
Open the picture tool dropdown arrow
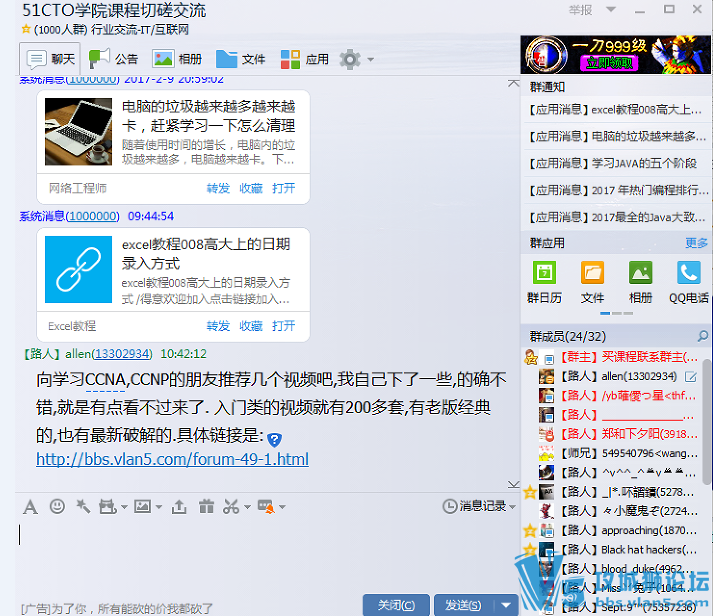coord(159,507)
